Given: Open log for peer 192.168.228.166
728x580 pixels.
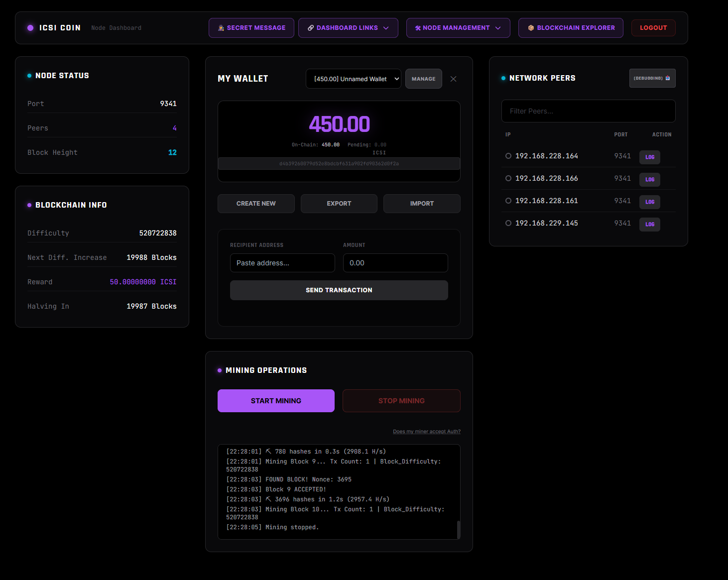Looking at the screenshot, I should coord(650,180).
